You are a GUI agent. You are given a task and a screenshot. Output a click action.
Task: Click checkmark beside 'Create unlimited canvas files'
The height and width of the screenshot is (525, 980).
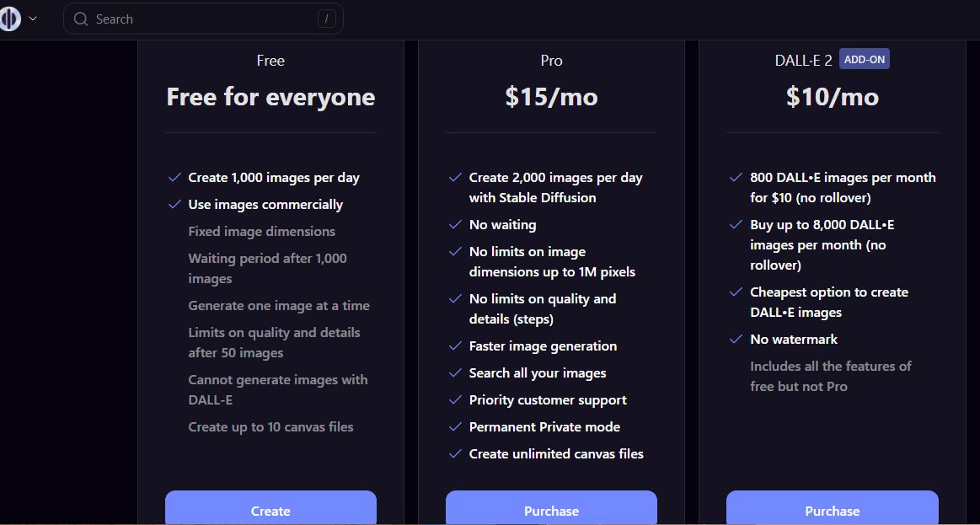455,453
